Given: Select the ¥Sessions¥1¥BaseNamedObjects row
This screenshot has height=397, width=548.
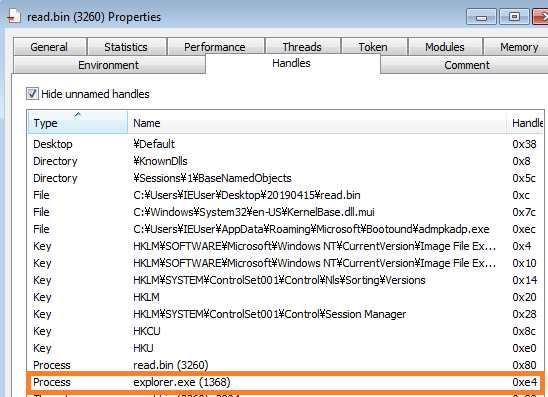Looking at the screenshot, I should click(285, 178).
